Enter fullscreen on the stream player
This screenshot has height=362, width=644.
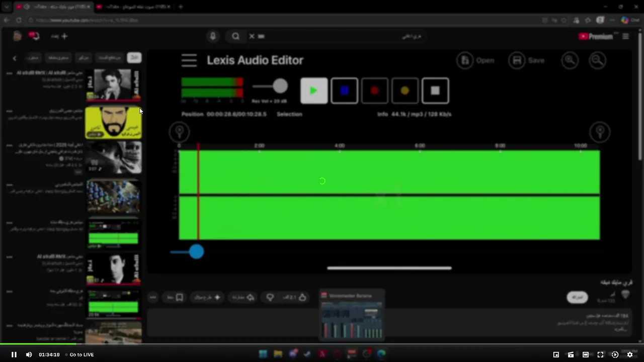[x=600, y=354]
